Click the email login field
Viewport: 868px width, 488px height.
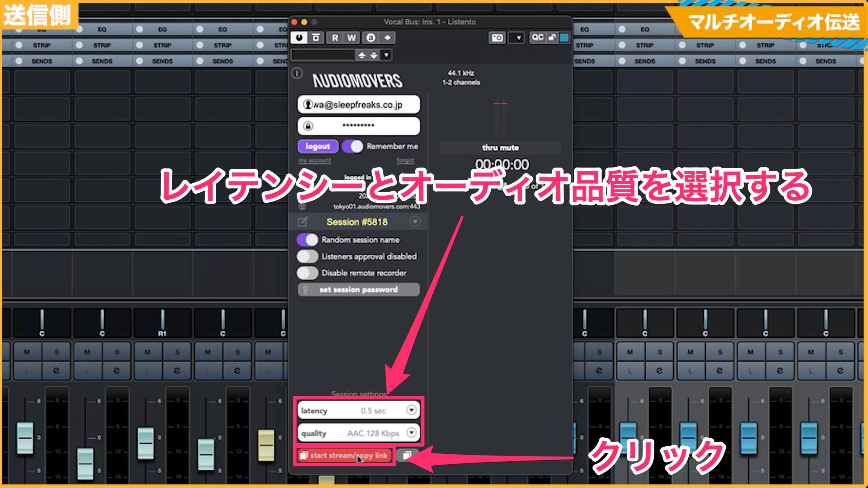[359, 104]
